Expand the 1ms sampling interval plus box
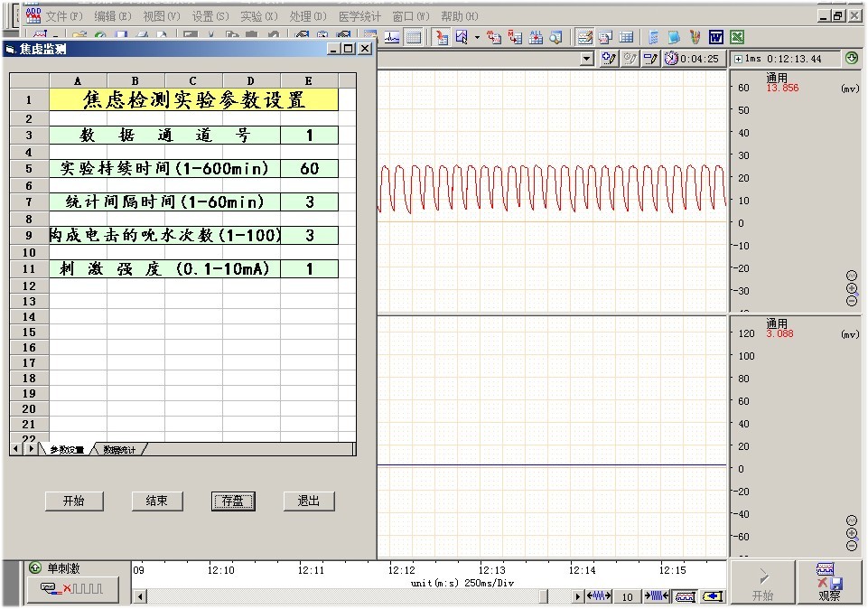 click(739, 59)
